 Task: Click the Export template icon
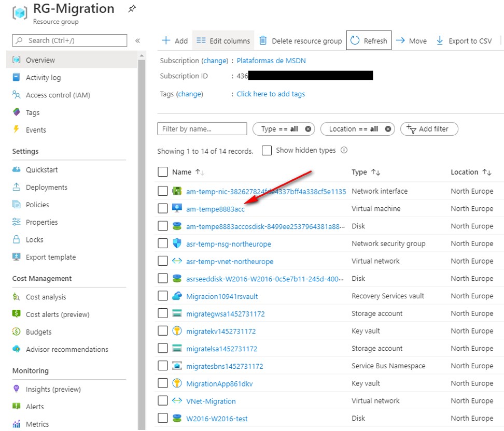(x=17, y=256)
